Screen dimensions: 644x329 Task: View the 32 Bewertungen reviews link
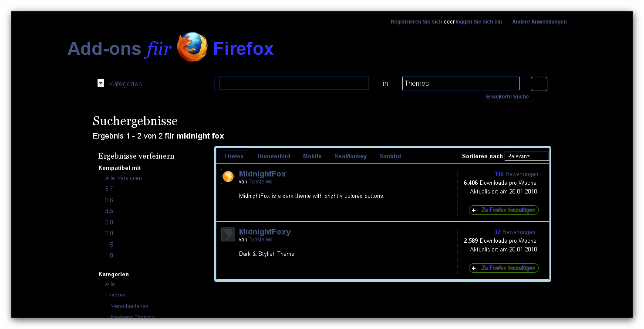pos(515,232)
